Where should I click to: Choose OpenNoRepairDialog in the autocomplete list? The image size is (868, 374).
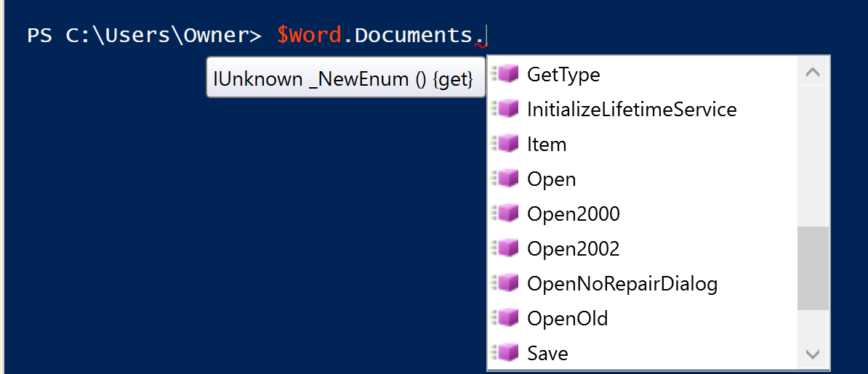click(x=622, y=283)
